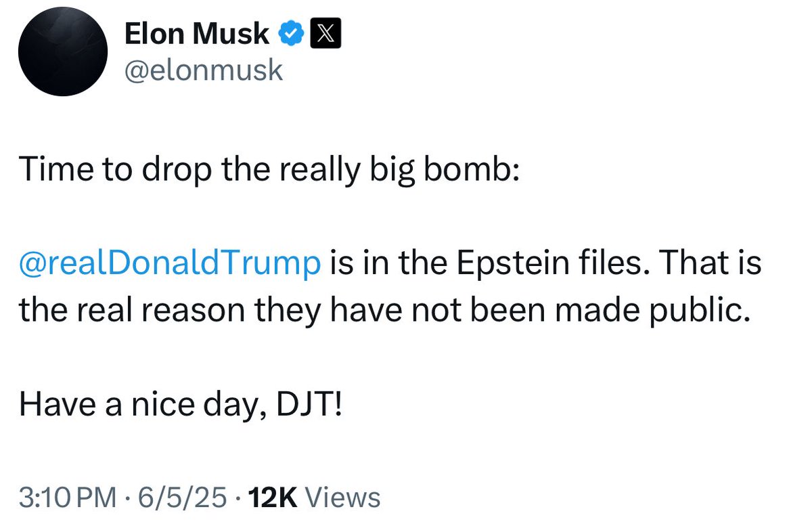Open the dark circular profile avatar

63,51
